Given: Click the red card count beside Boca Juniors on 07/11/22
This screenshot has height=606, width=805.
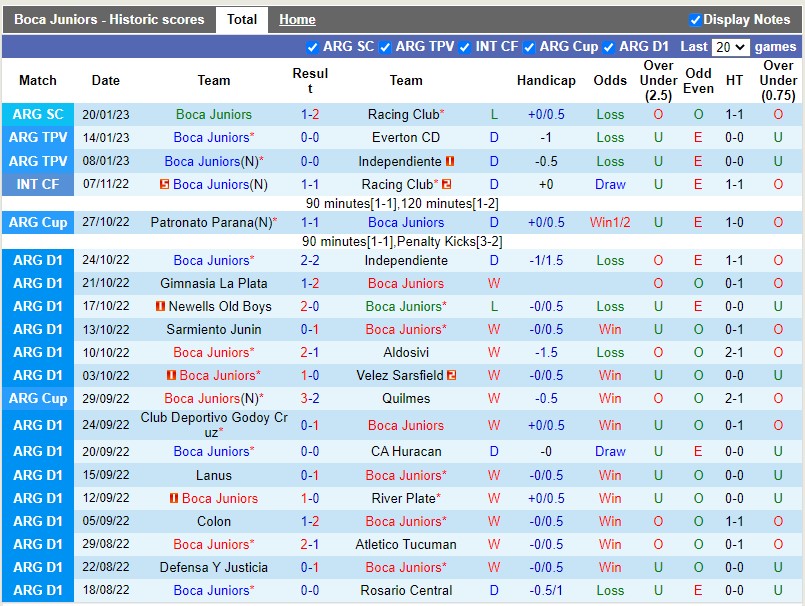Looking at the screenshot, I should (x=164, y=184).
